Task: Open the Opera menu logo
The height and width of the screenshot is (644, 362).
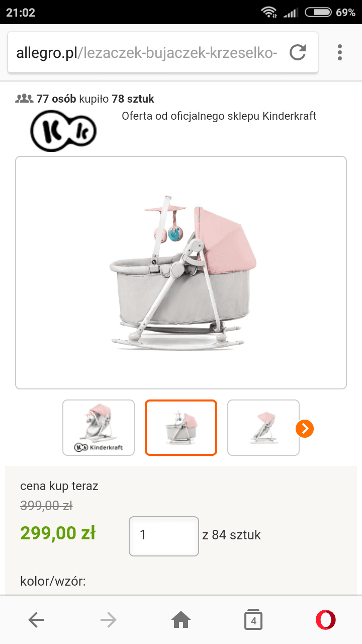Action: pos(326,620)
